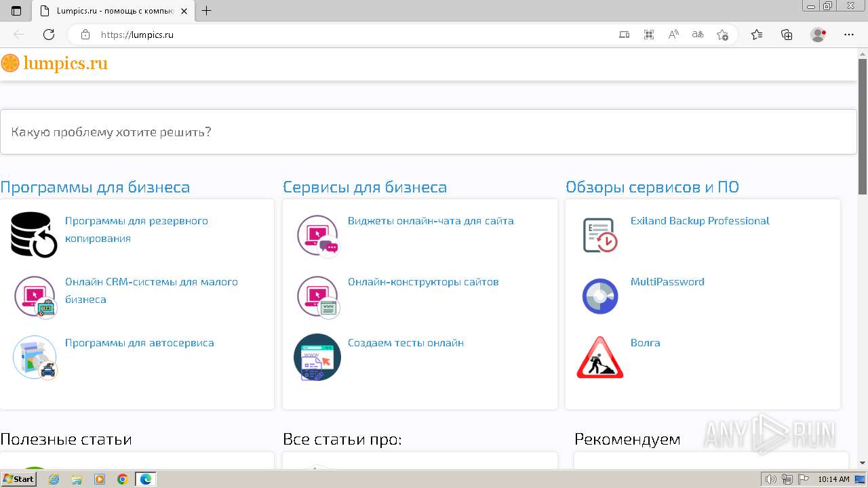
Task: Open link 'Создаем тесты онлайн'
Action: pos(406,343)
